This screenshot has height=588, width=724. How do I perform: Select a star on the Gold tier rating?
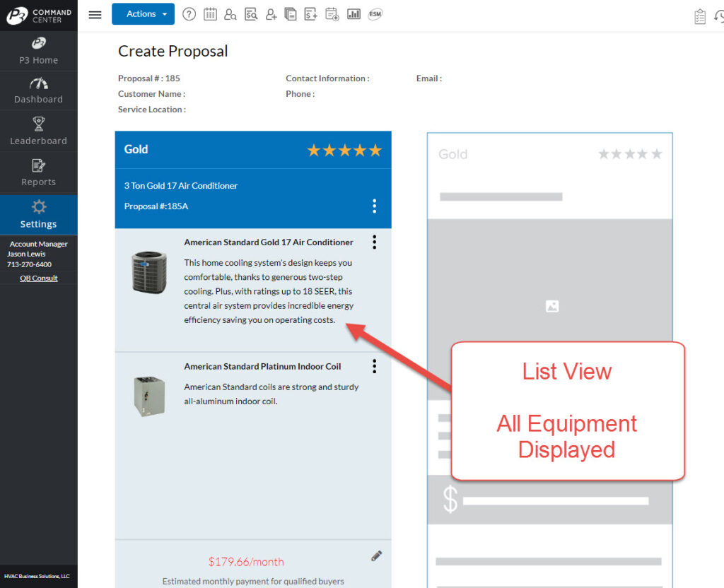[344, 150]
